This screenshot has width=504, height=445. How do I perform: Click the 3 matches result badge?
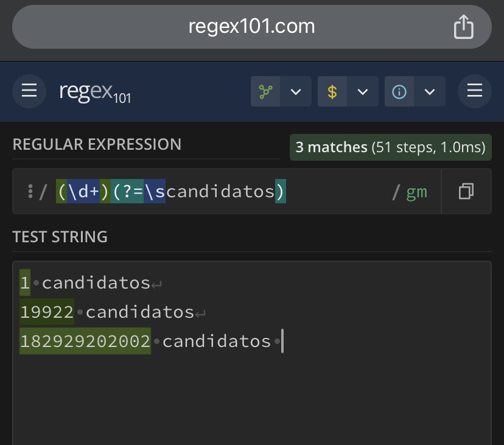tap(390, 147)
